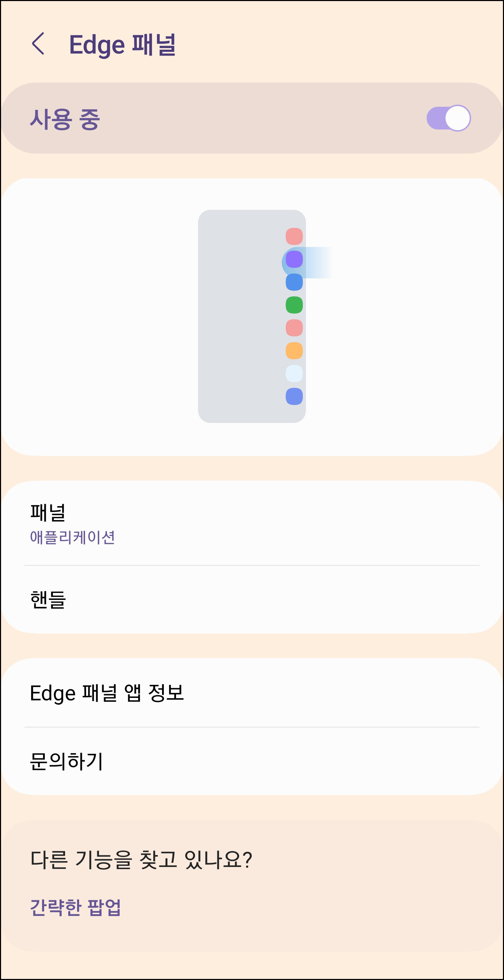Viewport: 504px width, 980px height.
Task: Click the purple app icon in preview
Action: coord(294,259)
